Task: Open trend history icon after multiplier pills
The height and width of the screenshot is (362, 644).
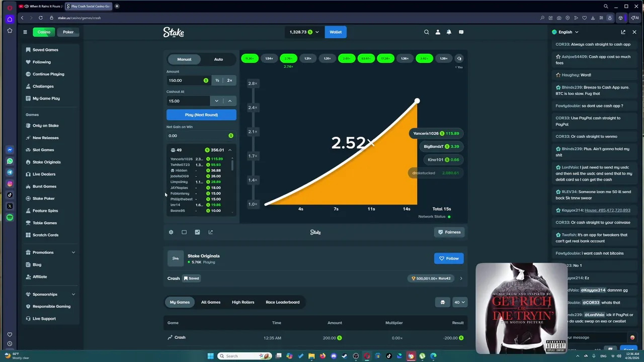Action: [x=459, y=58]
